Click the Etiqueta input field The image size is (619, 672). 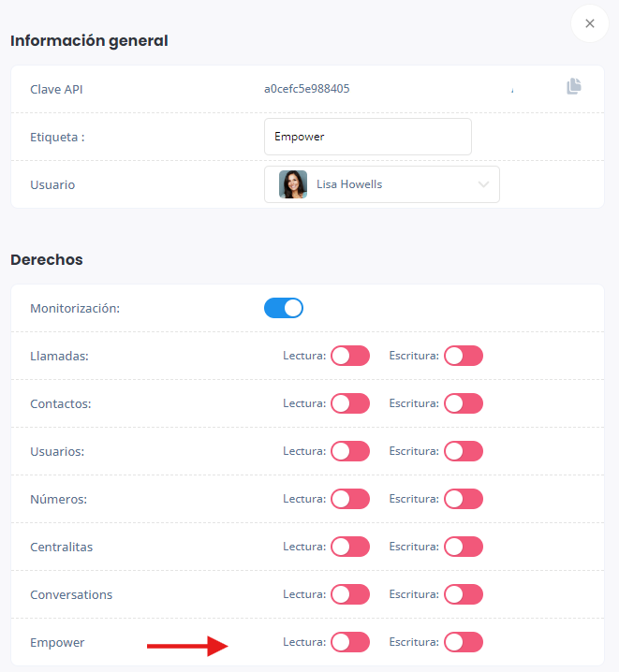pos(367,137)
